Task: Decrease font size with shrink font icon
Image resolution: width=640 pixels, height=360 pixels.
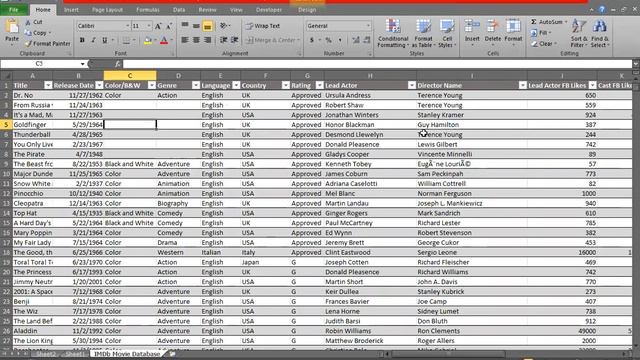Action: 169,26
